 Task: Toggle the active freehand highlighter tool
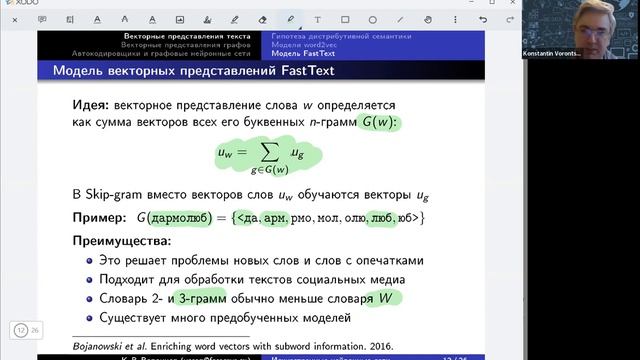290,19
